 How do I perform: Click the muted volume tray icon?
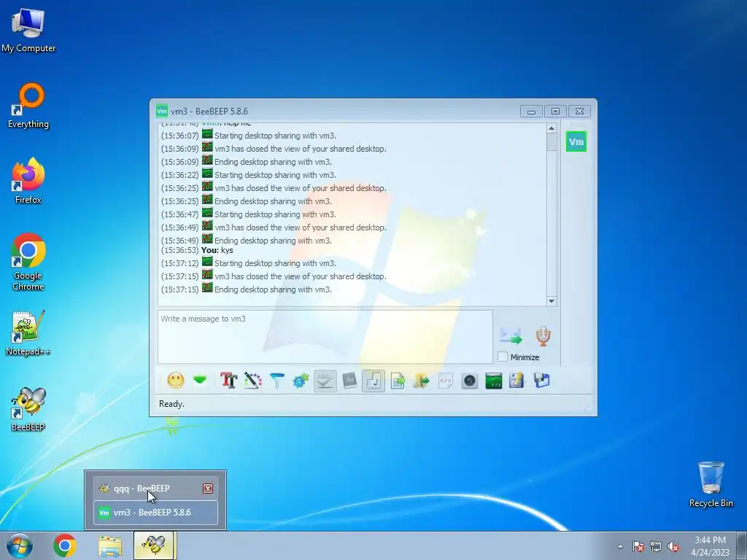(673, 546)
